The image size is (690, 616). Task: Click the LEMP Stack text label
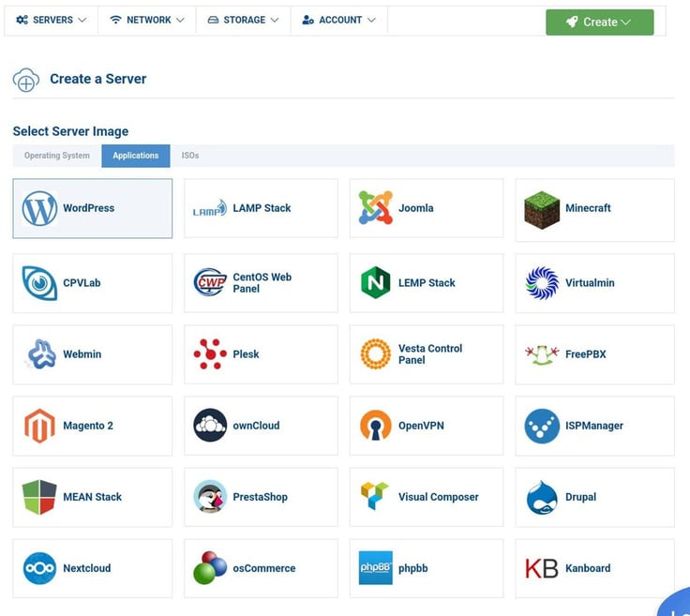tap(427, 283)
